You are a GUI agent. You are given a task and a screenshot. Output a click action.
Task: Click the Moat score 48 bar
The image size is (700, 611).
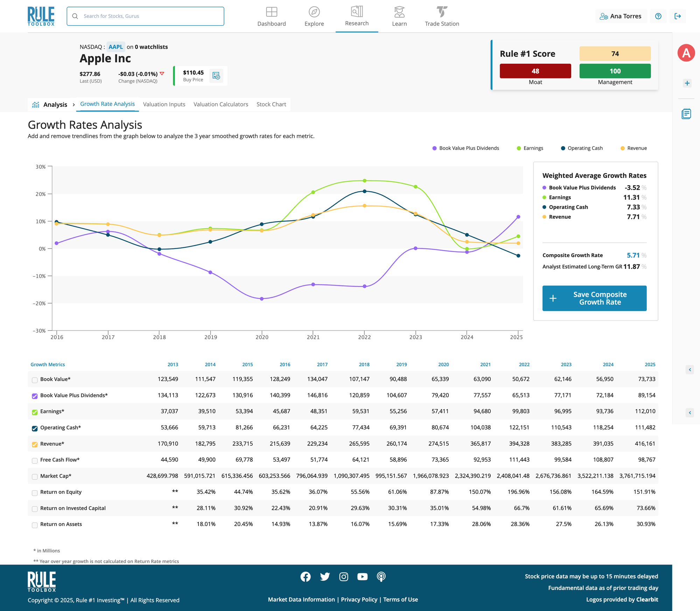coord(535,71)
